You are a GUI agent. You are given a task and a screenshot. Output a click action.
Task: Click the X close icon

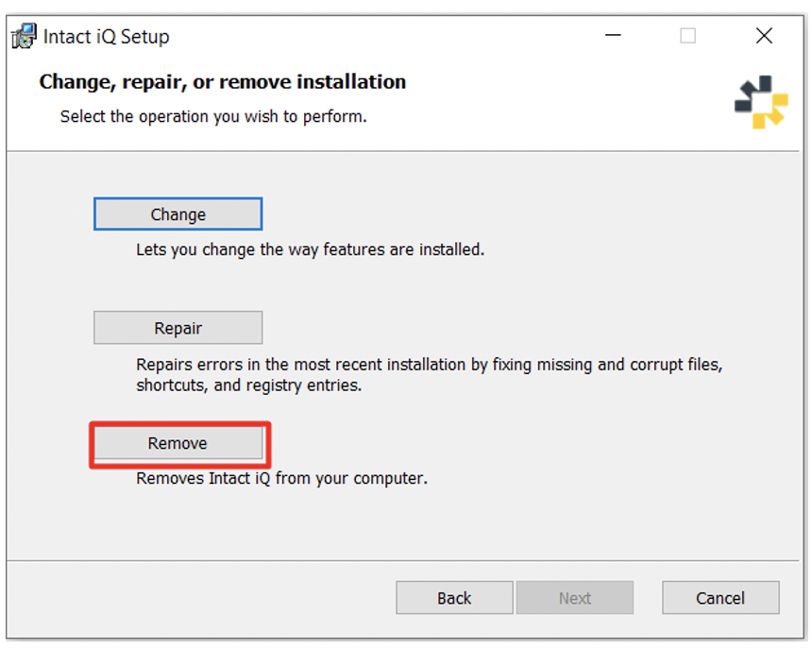(x=765, y=36)
